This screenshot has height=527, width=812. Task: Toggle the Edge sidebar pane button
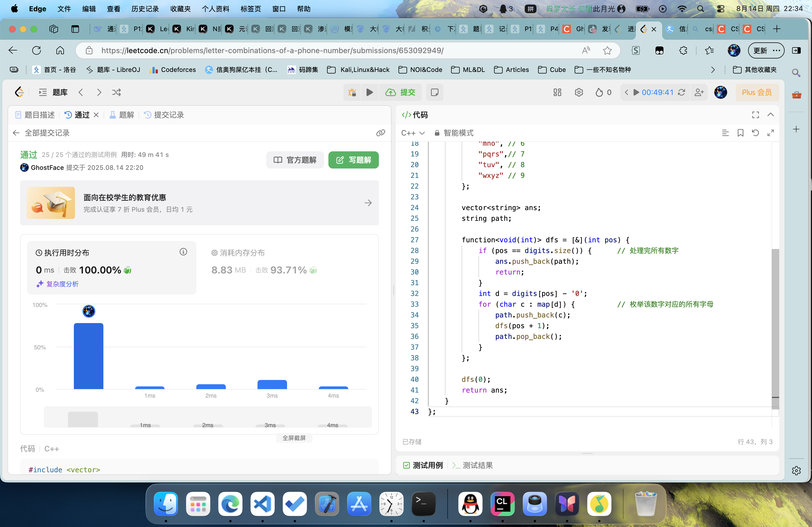[x=796, y=50]
